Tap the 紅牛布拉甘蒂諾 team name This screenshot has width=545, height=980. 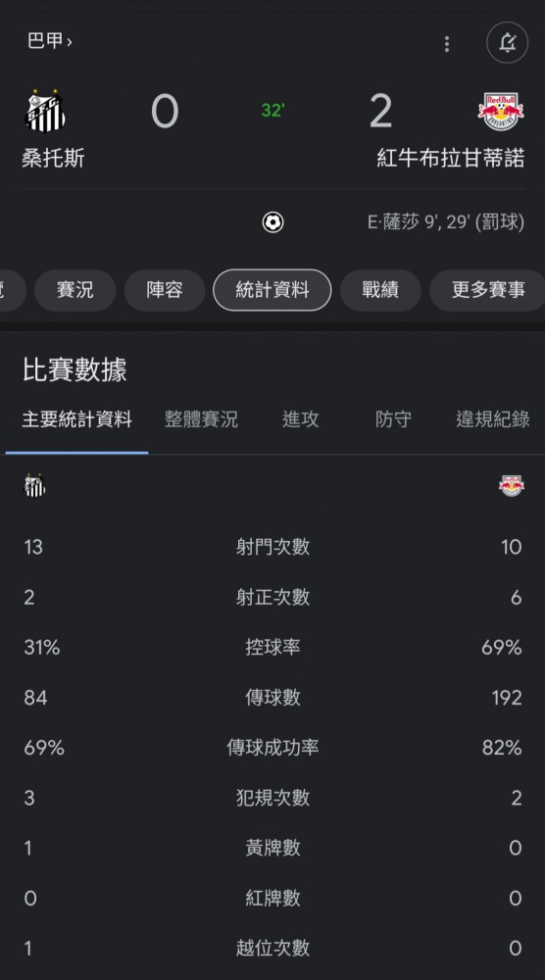pos(450,158)
